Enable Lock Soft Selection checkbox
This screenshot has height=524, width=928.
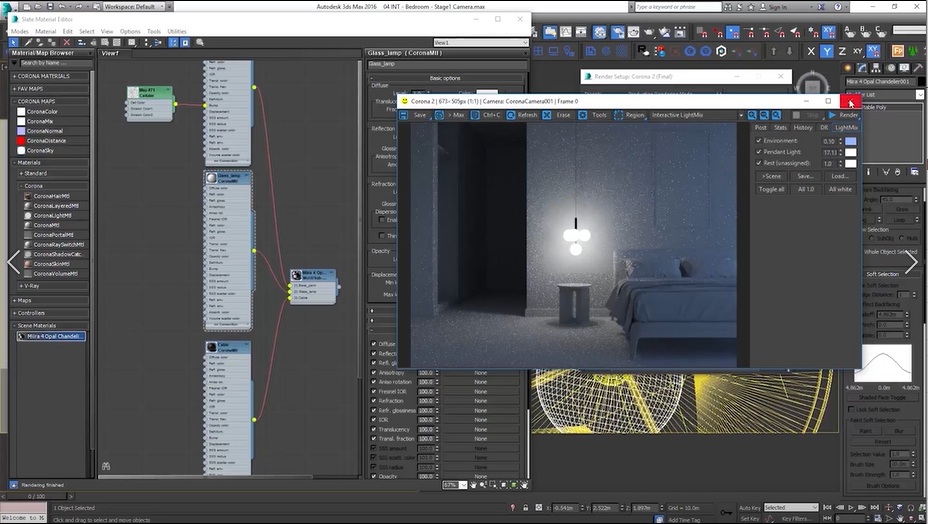click(851, 410)
